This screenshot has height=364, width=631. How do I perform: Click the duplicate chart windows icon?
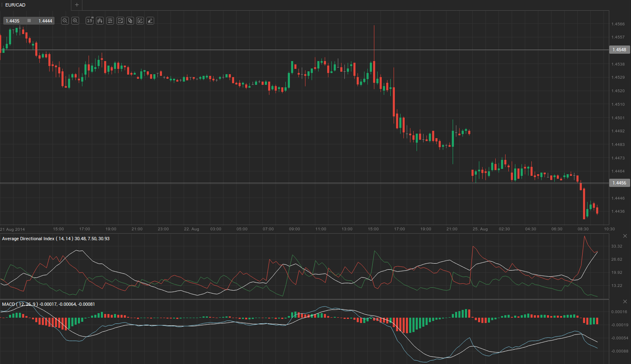tap(130, 21)
